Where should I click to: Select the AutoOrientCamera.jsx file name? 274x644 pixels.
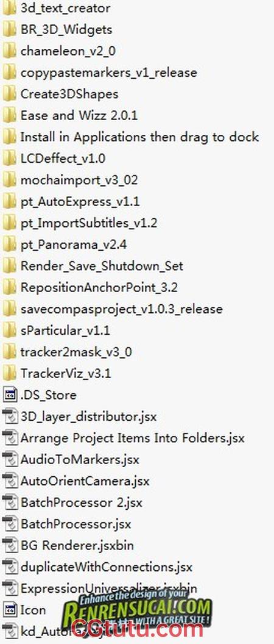[x=85, y=481]
